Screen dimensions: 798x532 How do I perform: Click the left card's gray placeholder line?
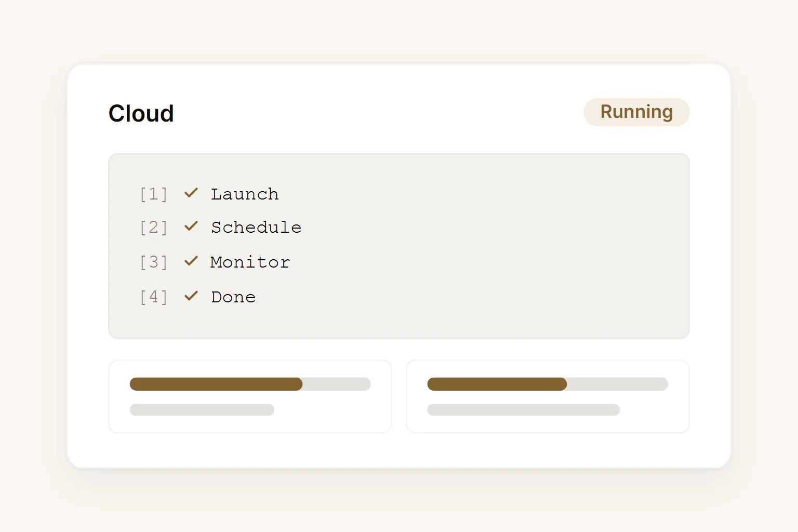click(202, 409)
